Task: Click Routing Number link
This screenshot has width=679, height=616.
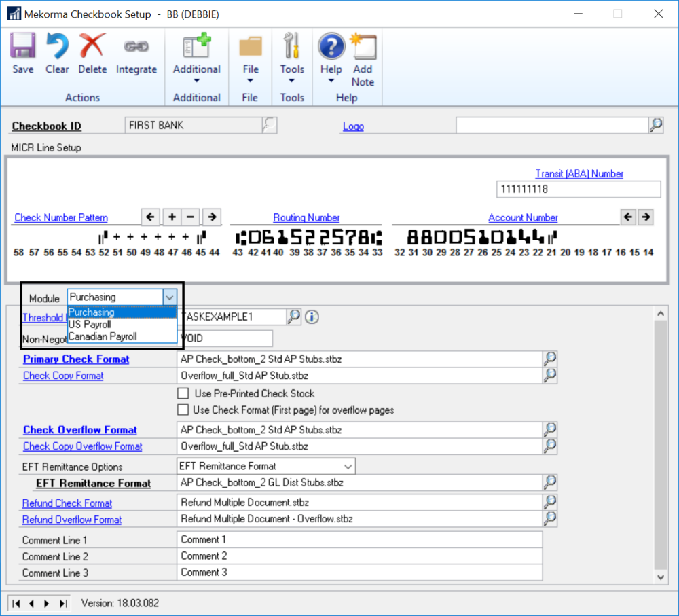Action: pos(306,217)
